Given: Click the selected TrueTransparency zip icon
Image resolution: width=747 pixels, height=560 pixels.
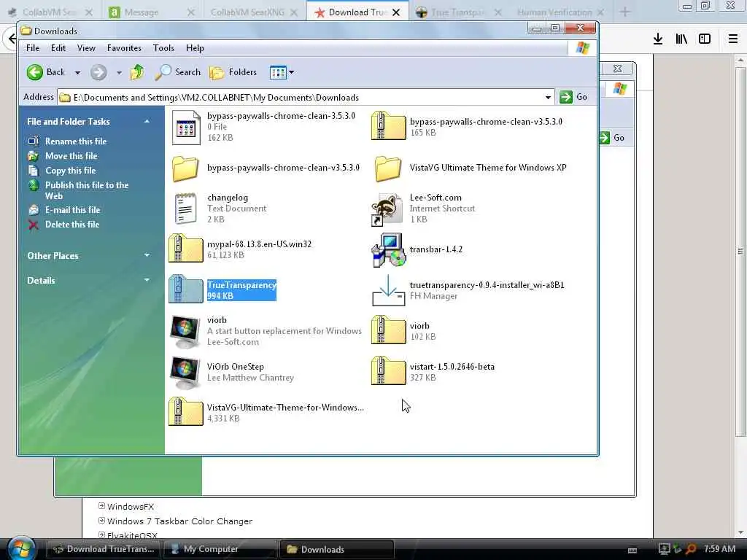Looking at the screenshot, I should [186, 289].
